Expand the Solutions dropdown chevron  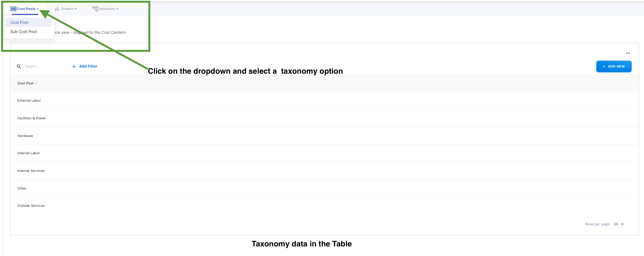click(117, 9)
